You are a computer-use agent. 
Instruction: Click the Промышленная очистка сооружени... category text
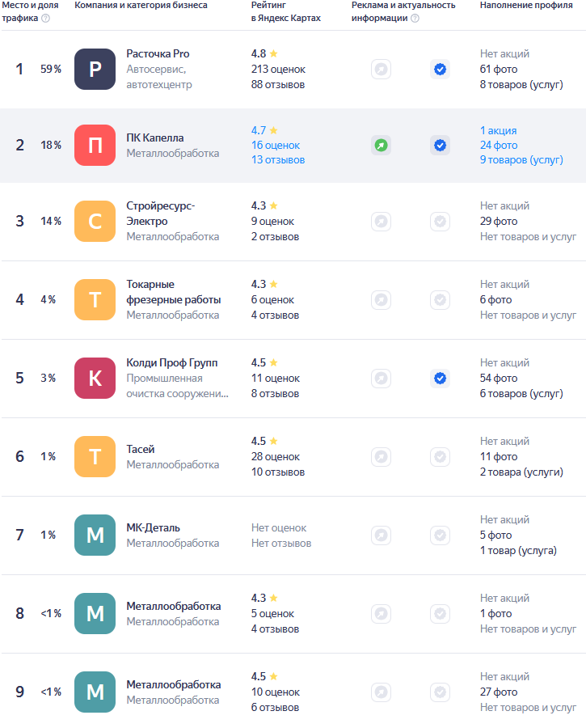[x=177, y=386]
